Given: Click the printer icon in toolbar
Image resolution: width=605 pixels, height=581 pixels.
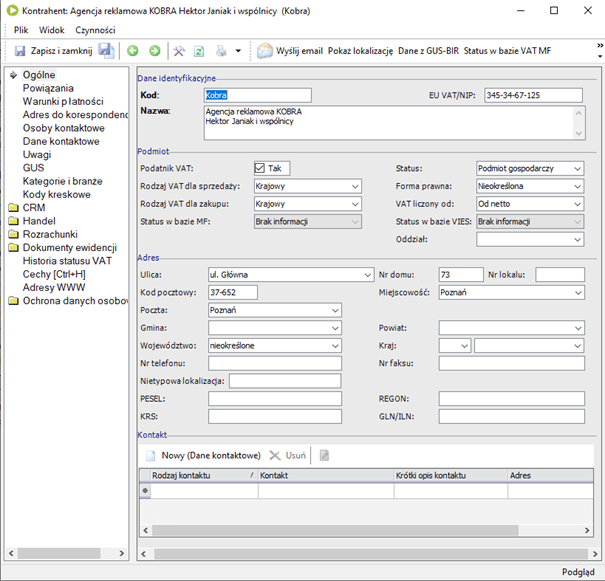Looking at the screenshot, I should [x=221, y=51].
